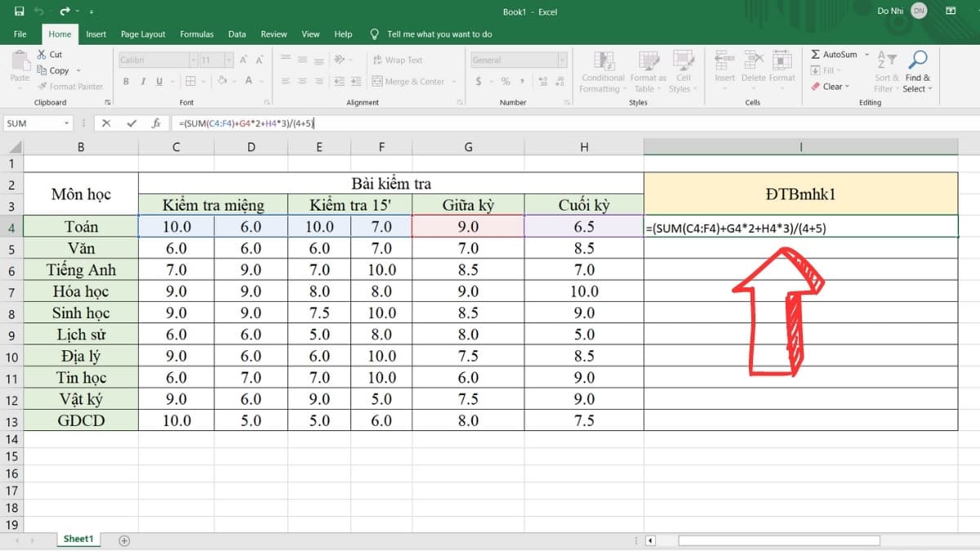Toggle bold formatting
Image resolution: width=980 pixels, height=551 pixels.
pos(127,82)
